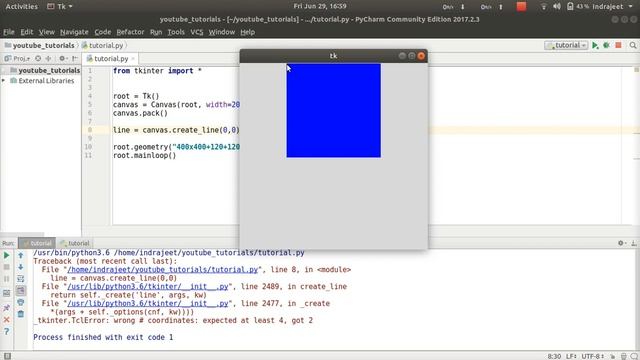
Task: Open the File menu
Action: [9, 32]
